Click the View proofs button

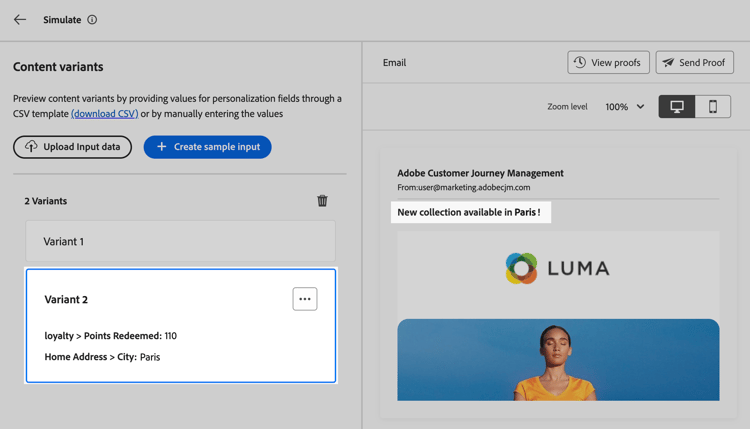click(608, 63)
